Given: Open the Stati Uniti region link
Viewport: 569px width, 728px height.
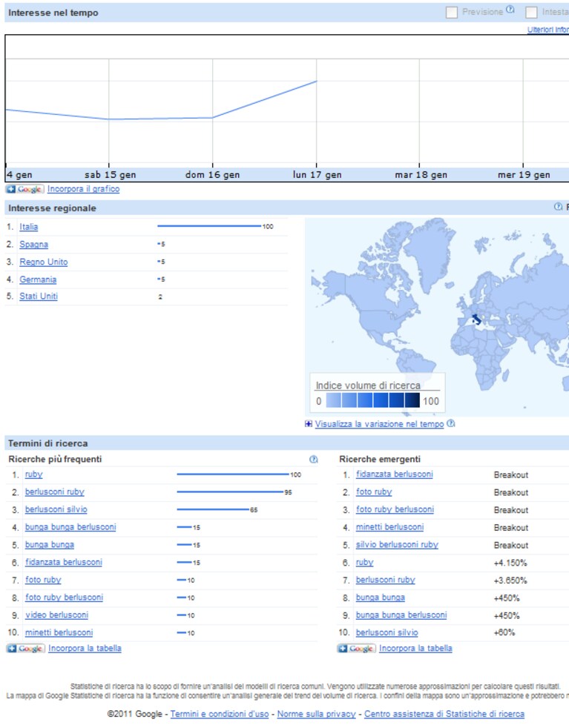Looking at the screenshot, I should [39, 297].
